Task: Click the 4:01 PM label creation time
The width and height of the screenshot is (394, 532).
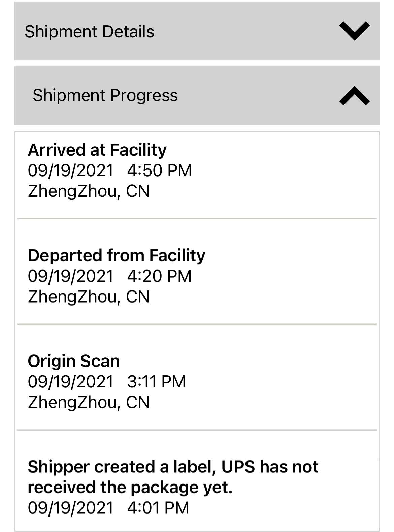Action: pos(158,508)
